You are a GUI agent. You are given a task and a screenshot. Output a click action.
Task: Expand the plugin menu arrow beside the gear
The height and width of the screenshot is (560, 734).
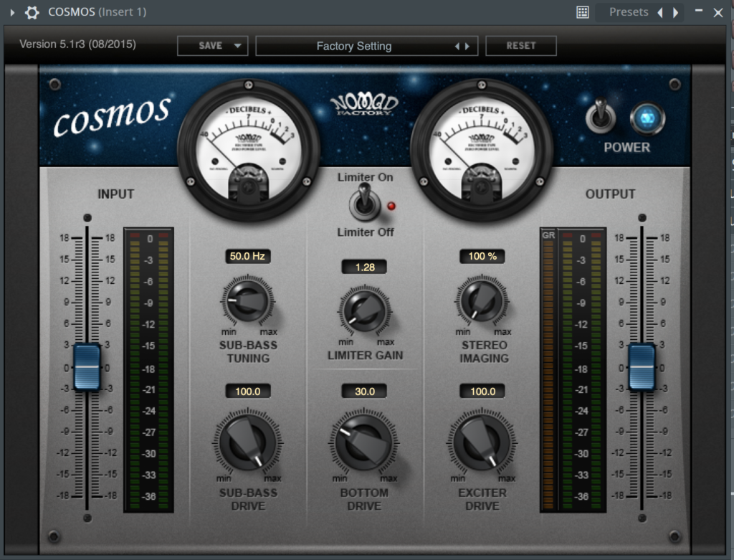(13, 13)
